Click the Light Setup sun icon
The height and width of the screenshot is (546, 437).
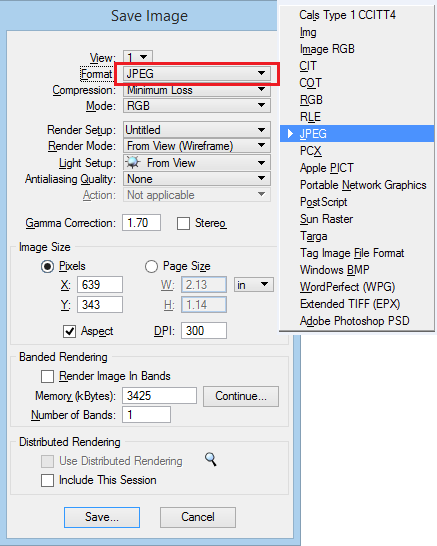point(133,163)
